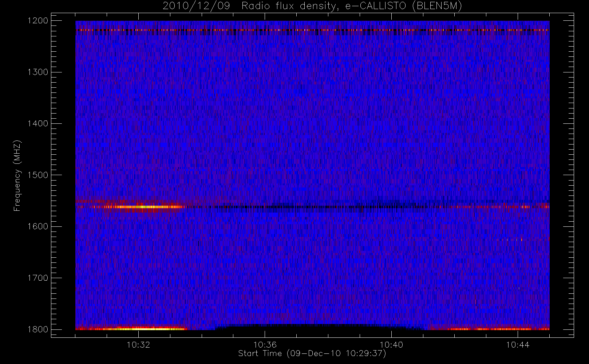The image size is (589, 364).
Task: Click the Start Time axis title
Action: click(x=312, y=353)
